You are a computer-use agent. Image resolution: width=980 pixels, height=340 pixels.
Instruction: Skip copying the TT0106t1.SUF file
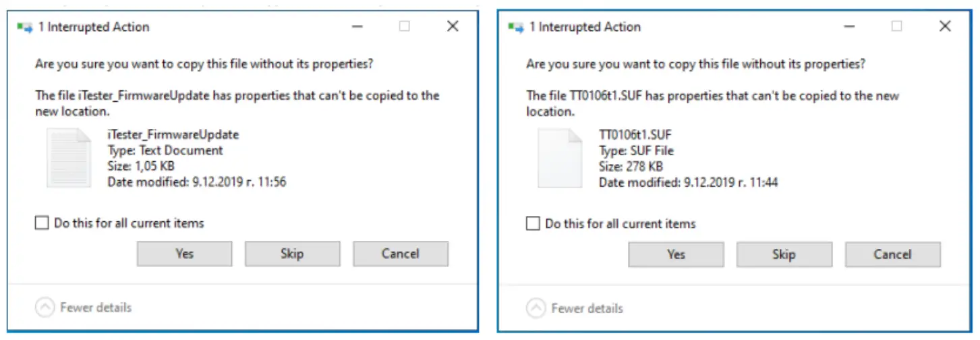coord(784,254)
